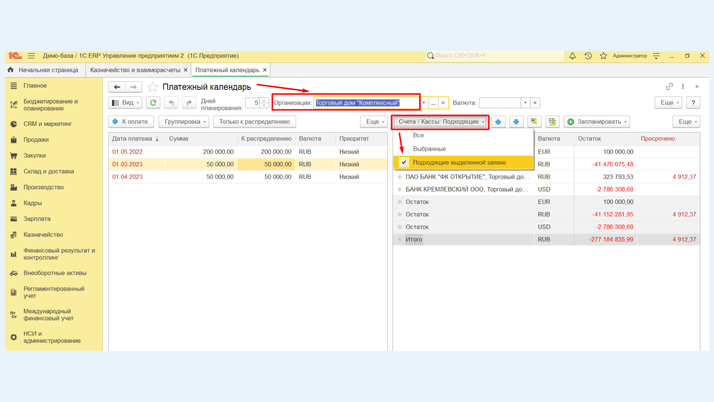The image size is (714, 402).
Task: Choose the Все option in dropdown
Action: tap(419, 135)
